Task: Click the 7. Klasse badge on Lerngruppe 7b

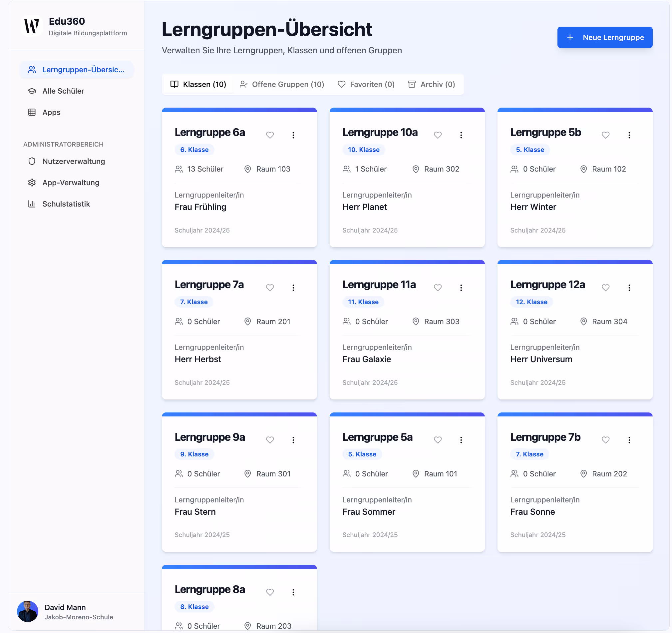Action: 529,454
